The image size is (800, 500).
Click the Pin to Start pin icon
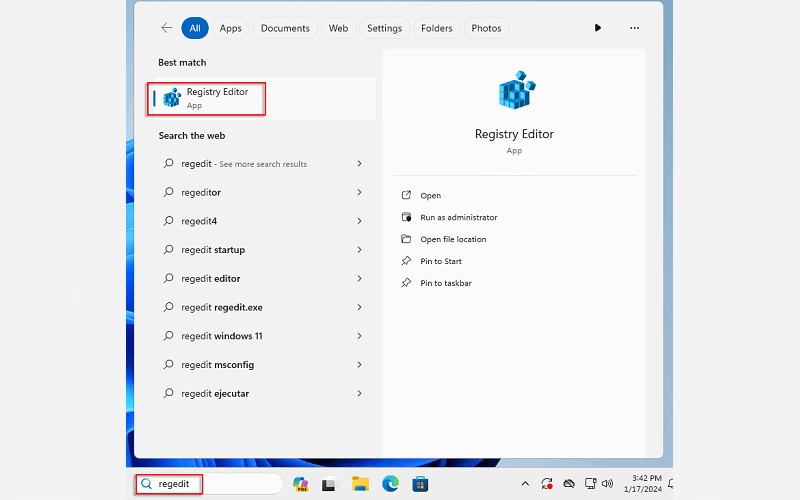pyautogui.click(x=406, y=261)
